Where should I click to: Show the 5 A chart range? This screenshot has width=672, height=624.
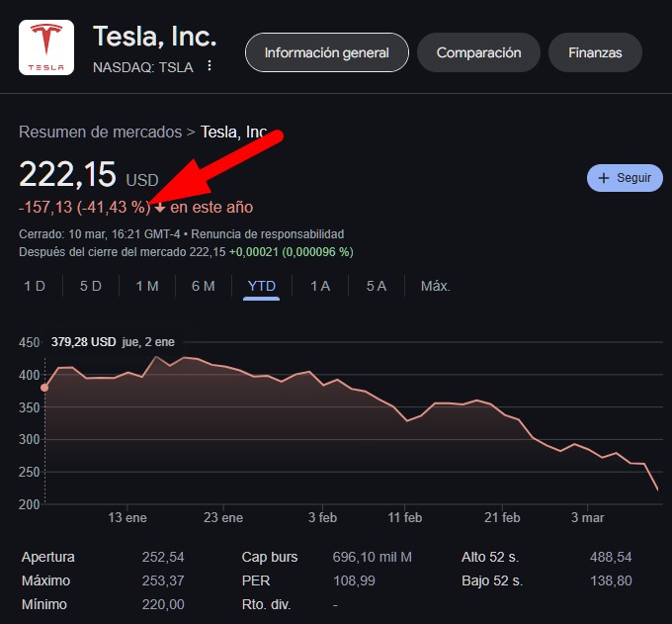click(377, 286)
